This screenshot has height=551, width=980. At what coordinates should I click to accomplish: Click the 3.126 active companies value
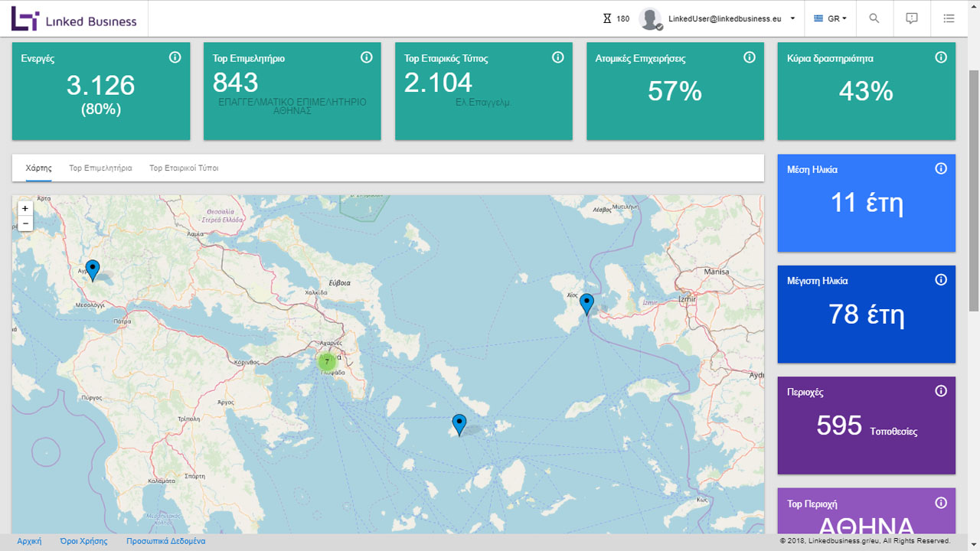coord(100,85)
